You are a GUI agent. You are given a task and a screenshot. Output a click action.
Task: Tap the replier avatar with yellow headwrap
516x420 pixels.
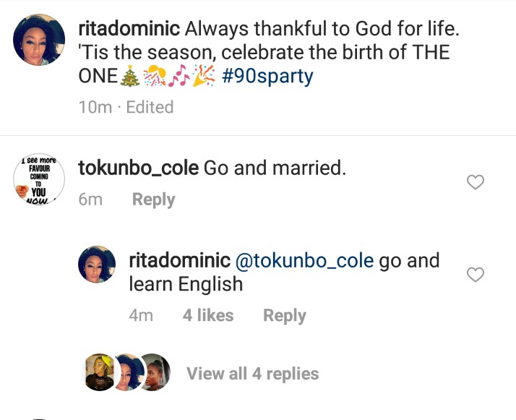pos(100,373)
